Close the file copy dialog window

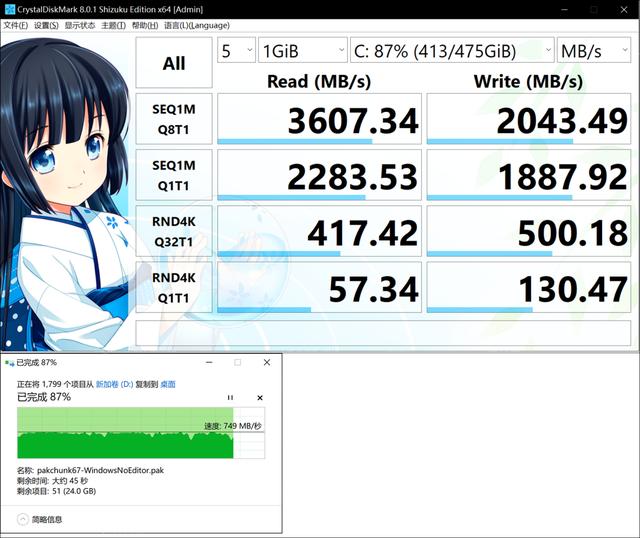(x=267, y=362)
